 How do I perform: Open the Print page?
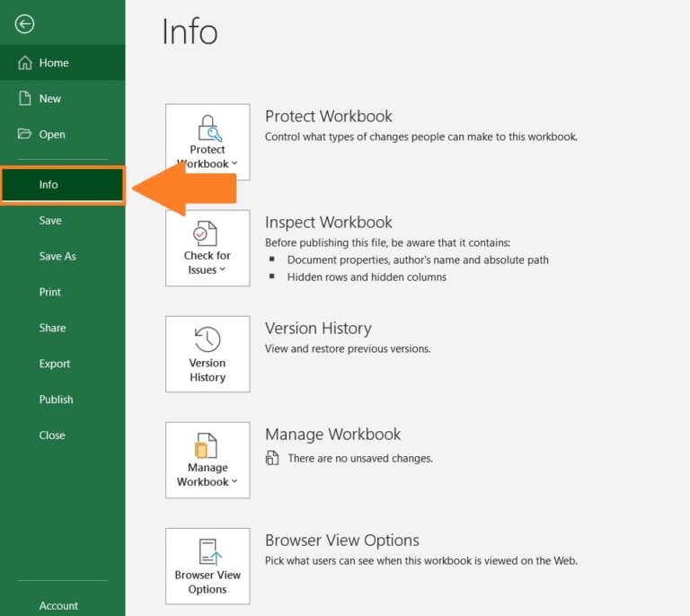tap(50, 293)
